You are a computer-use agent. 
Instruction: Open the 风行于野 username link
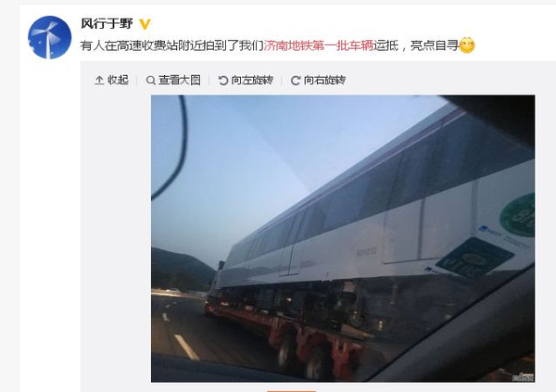coord(107,24)
